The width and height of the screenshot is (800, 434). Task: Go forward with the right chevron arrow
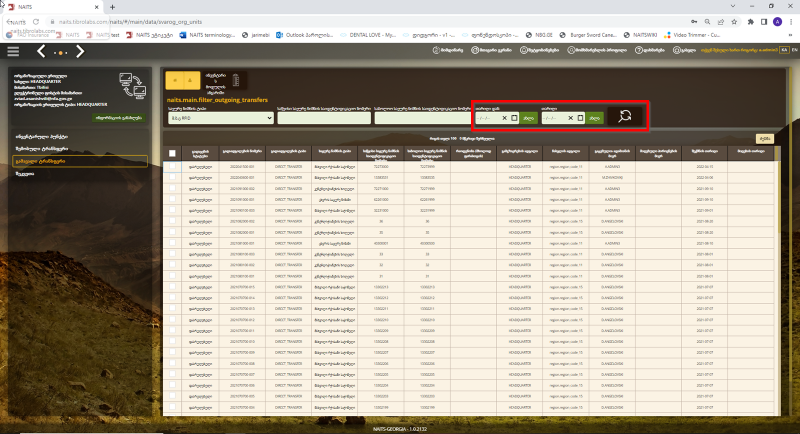coord(80,51)
